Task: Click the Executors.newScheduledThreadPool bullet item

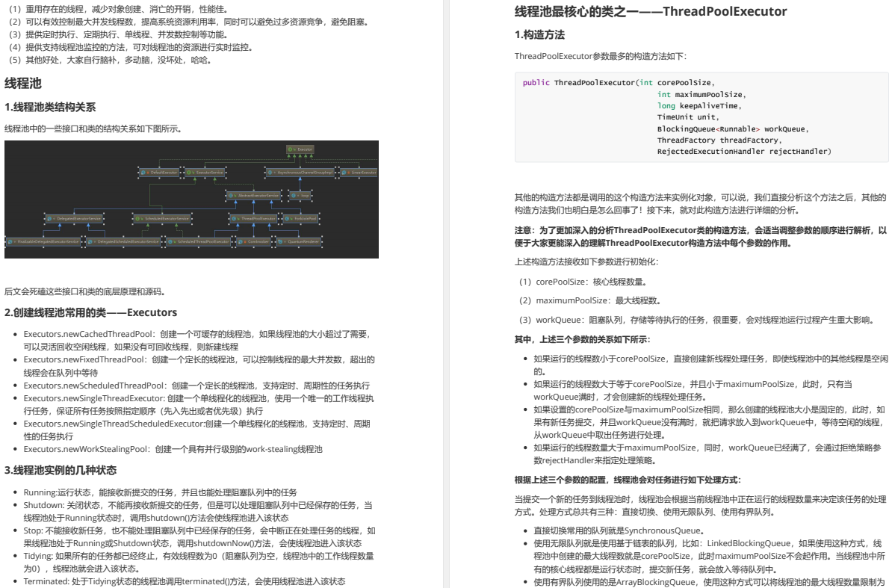Action: pyautogui.click(x=196, y=386)
